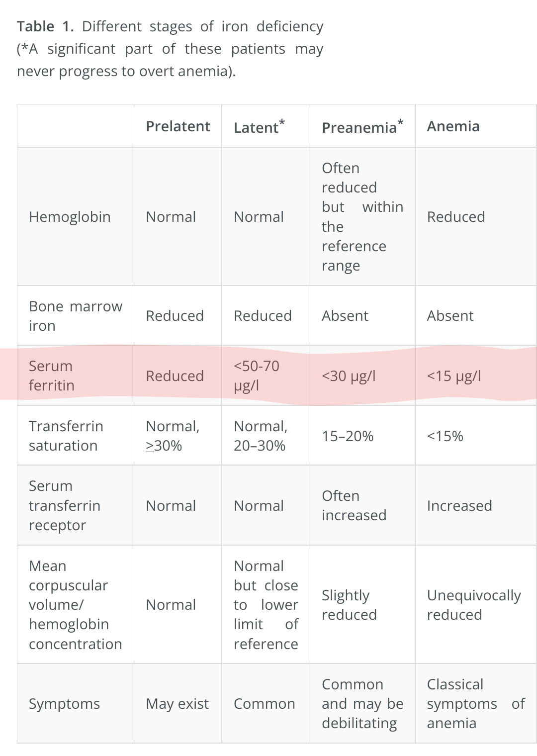537x756 pixels.
Task: Select the "May exist" symptoms cell
Action: tap(177, 704)
